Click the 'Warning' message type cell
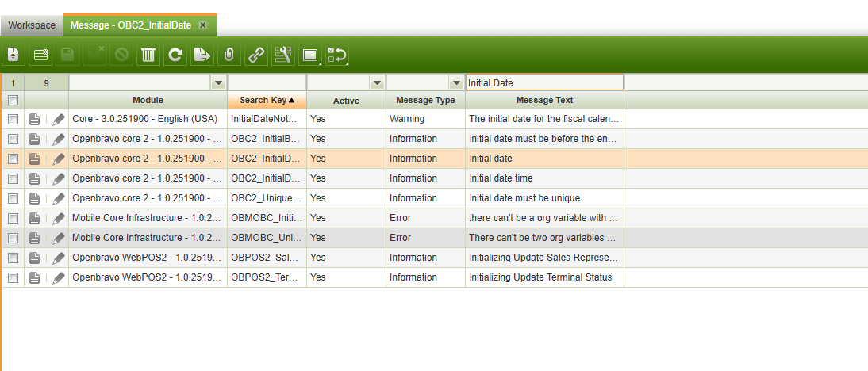Viewport: 868px width, 371px height. [x=426, y=119]
